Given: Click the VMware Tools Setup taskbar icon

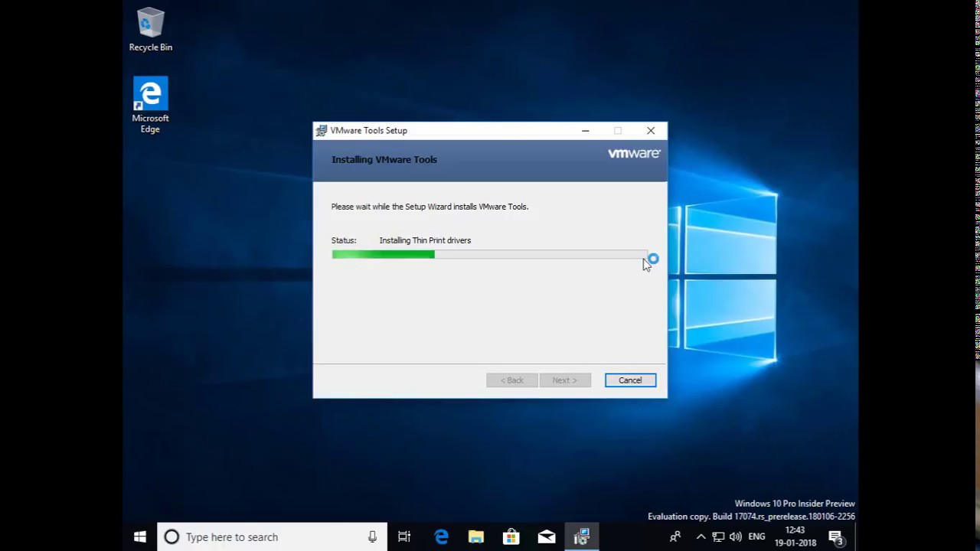Looking at the screenshot, I should (x=582, y=537).
